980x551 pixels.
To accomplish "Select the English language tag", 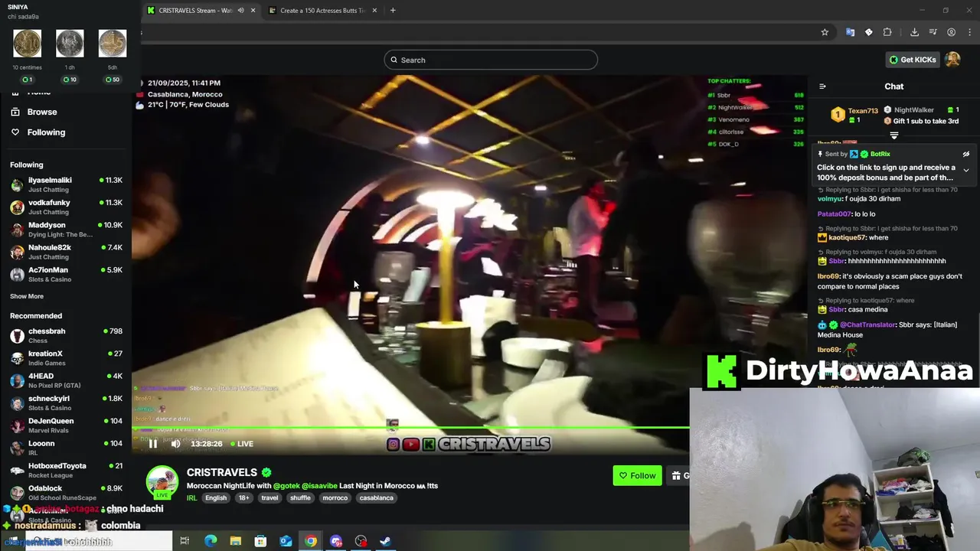I will click(x=216, y=497).
